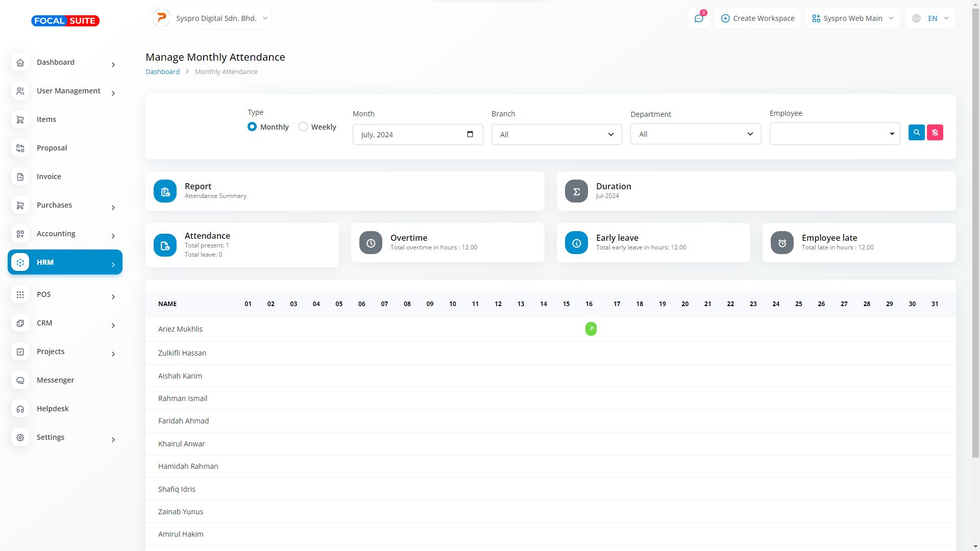Open the Department dropdown
Image resolution: width=980 pixels, height=551 pixels.
(695, 134)
